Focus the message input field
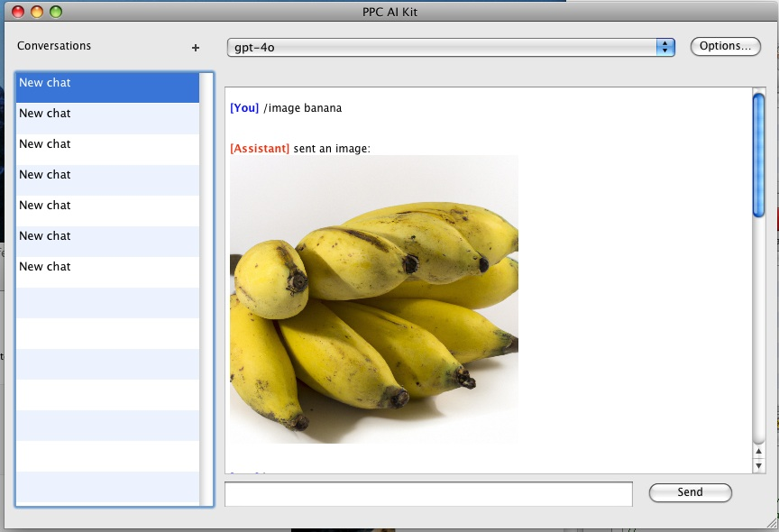The height and width of the screenshot is (532, 779). pyautogui.click(x=428, y=494)
